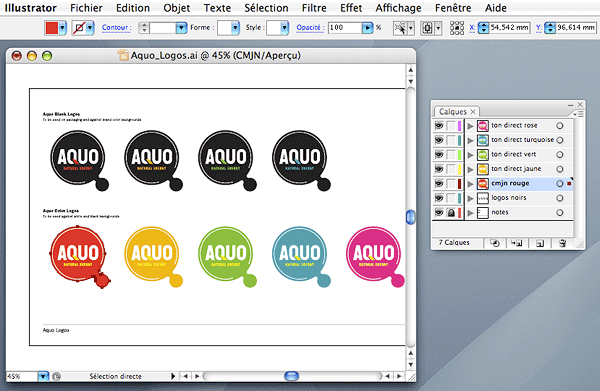Click the select similar objects icon
The width and height of the screenshot is (600, 391).
pos(400,28)
